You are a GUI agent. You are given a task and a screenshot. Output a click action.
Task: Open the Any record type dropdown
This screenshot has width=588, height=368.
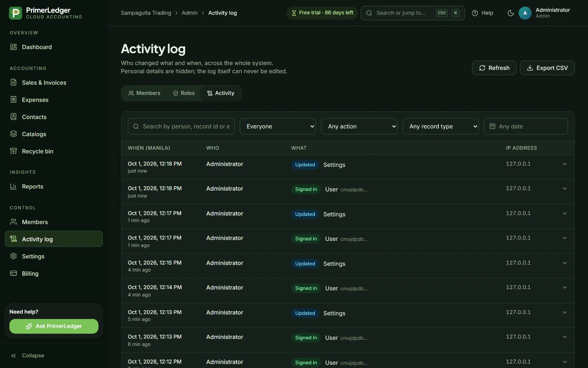pyautogui.click(x=441, y=126)
